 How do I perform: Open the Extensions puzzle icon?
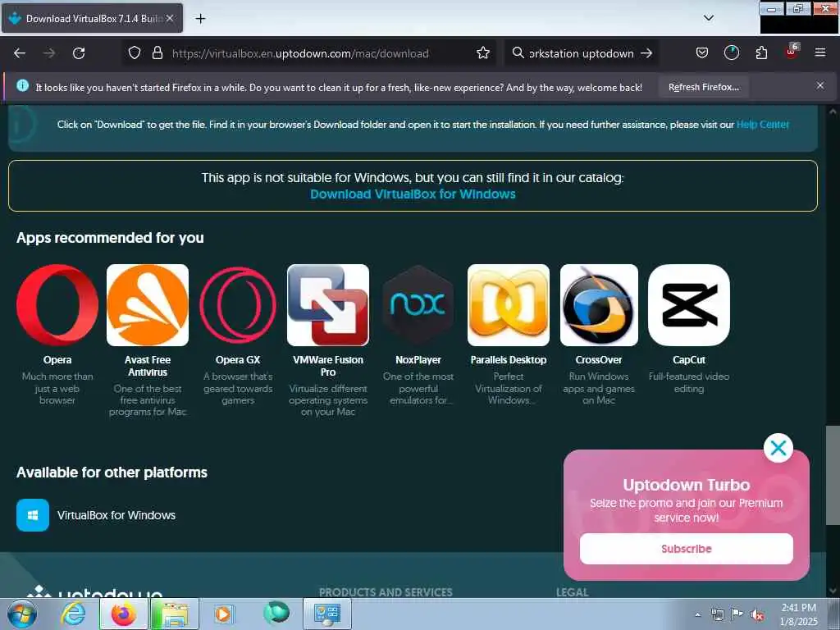coord(761,52)
